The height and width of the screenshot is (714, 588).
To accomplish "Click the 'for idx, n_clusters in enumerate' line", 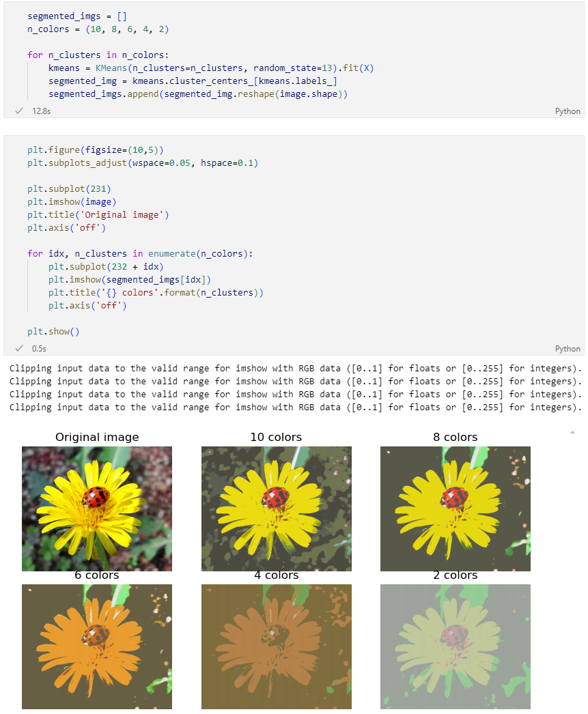I will (140, 254).
